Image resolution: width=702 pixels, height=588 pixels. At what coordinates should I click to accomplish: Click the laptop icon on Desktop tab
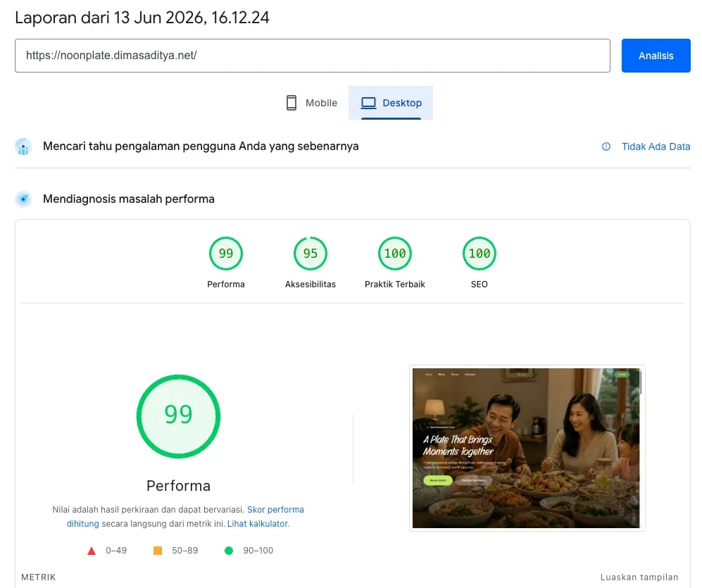(x=368, y=103)
